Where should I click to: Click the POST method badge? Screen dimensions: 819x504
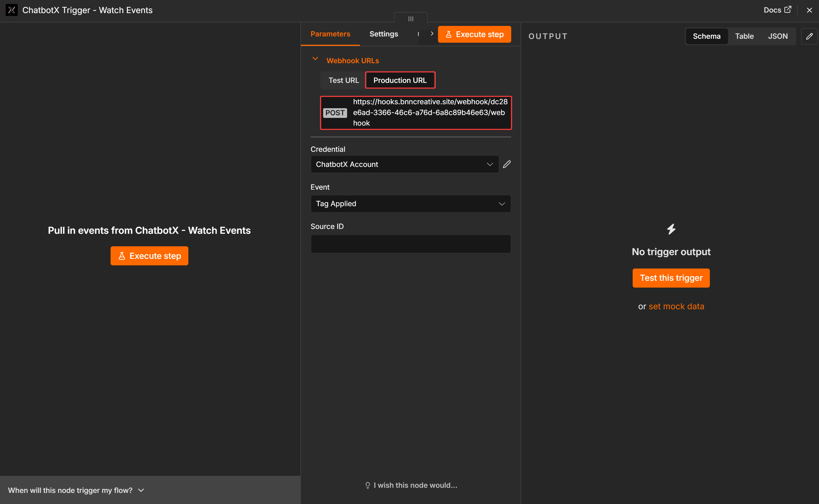point(335,113)
